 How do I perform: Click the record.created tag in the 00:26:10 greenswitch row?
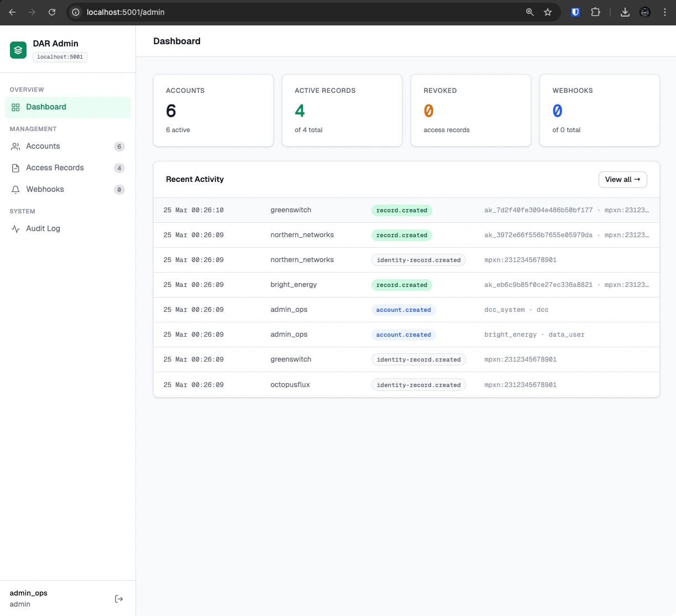(402, 211)
